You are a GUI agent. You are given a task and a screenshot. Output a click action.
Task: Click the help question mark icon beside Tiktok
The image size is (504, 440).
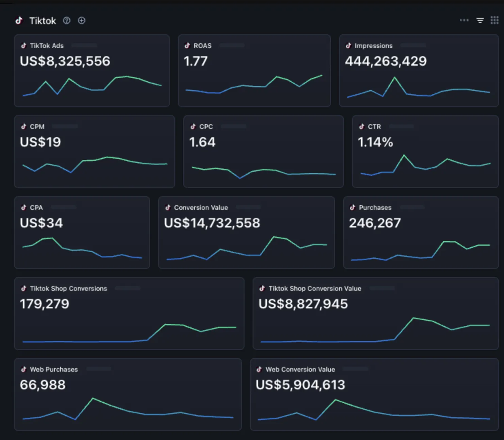coord(67,21)
